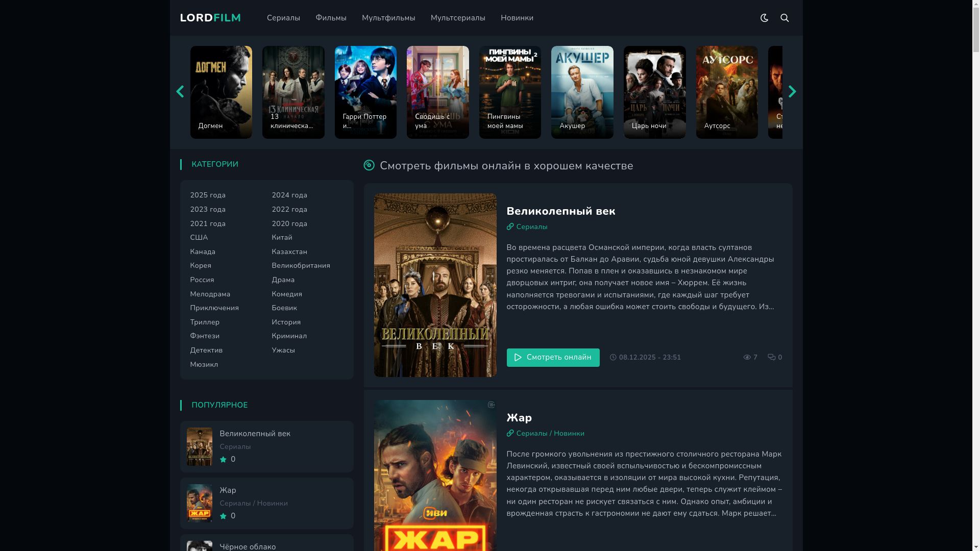Viewport: 980px width, 551px height.
Task: Open the Сводишь с ума poster
Action: [x=438, y=92]
